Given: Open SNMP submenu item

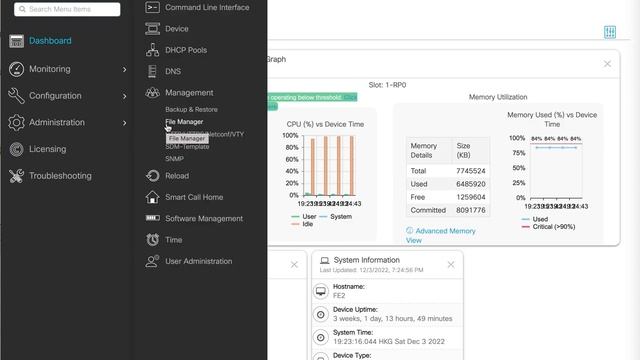Looking at the screenshot, I should 174,159.
